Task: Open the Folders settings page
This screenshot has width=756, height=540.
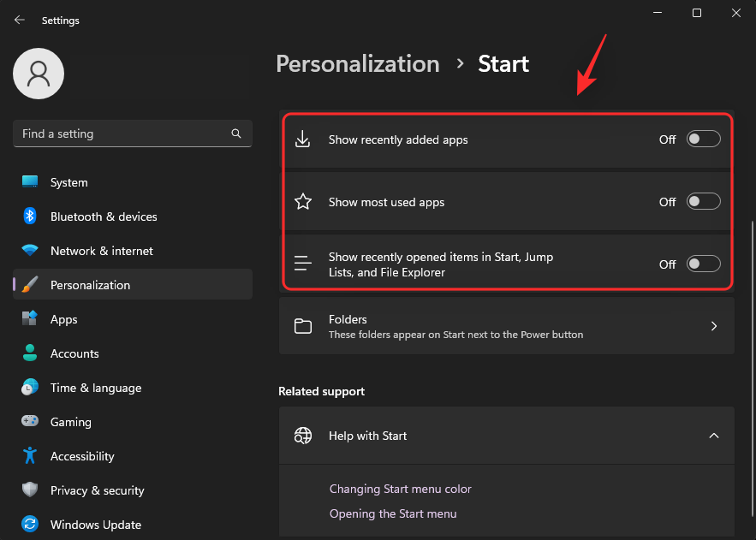Action: tap(507, 326)
